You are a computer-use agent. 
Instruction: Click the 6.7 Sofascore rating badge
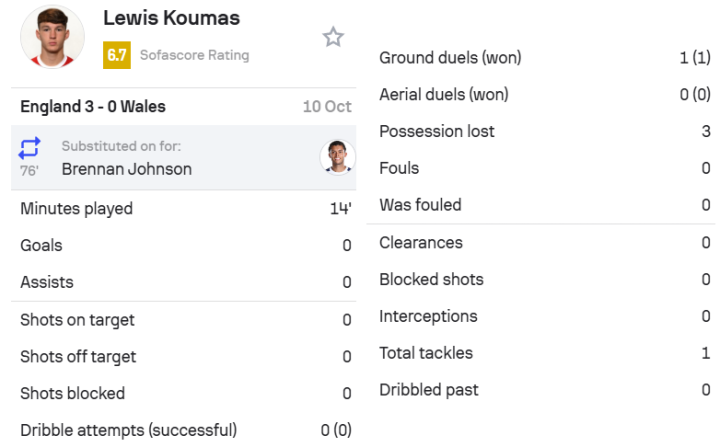[117, 55]
